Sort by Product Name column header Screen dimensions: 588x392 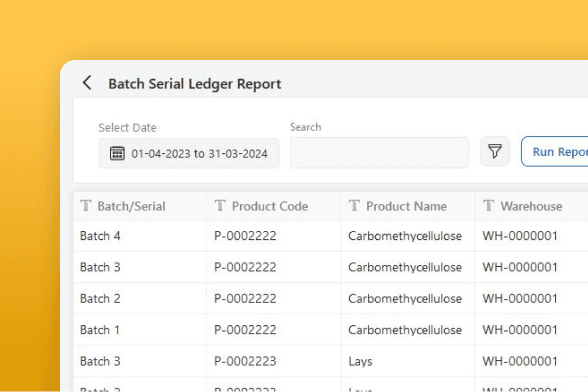[x=406, y=206]
